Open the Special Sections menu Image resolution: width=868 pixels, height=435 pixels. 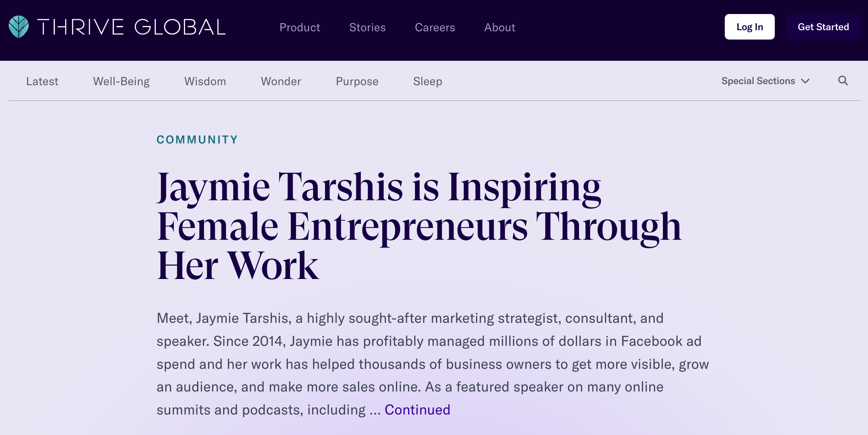coord(758,81)
